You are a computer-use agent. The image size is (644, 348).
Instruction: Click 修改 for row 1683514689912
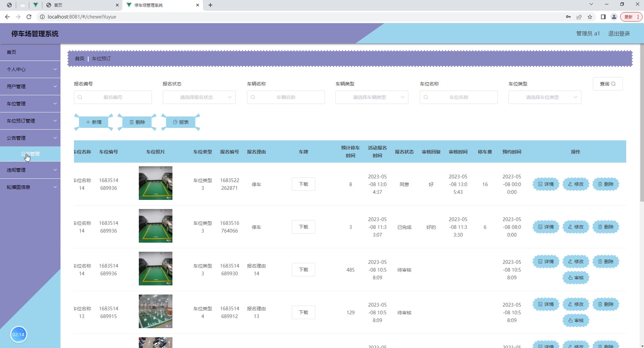coord(576,304)
